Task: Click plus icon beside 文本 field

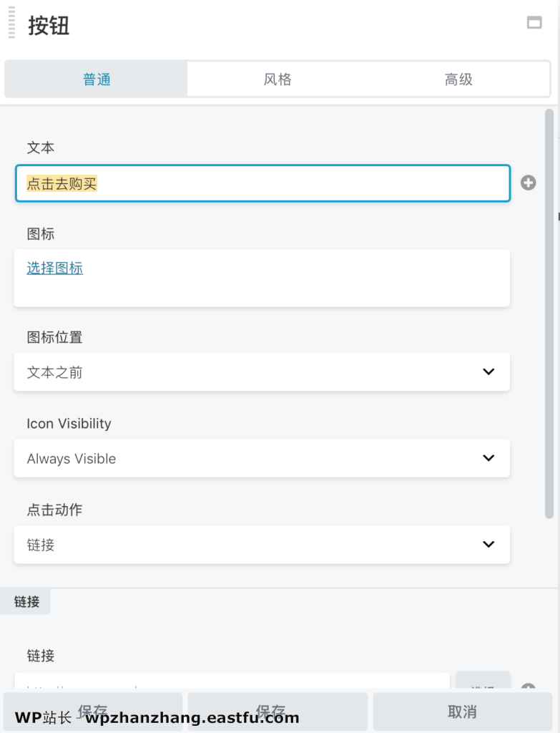Action: [x=528, y=183]
